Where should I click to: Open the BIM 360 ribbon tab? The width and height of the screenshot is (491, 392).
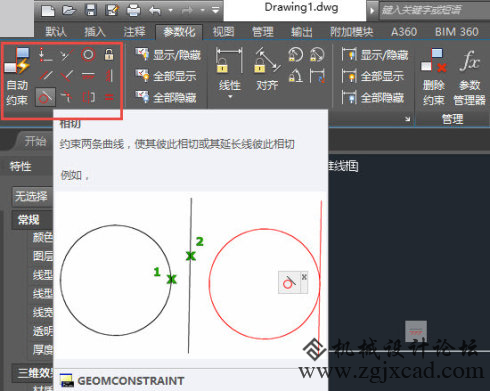[x=457, y=32]
